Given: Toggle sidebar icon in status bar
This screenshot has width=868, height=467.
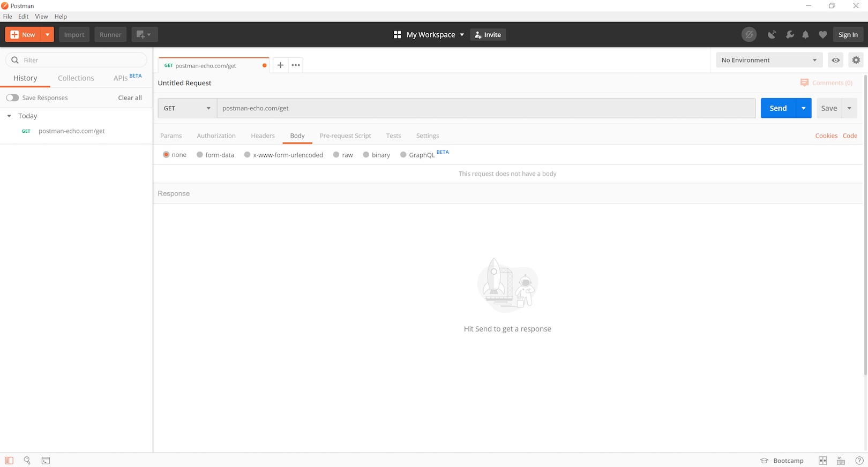Looking at the screenshot, I should click(x=9, y=461).
